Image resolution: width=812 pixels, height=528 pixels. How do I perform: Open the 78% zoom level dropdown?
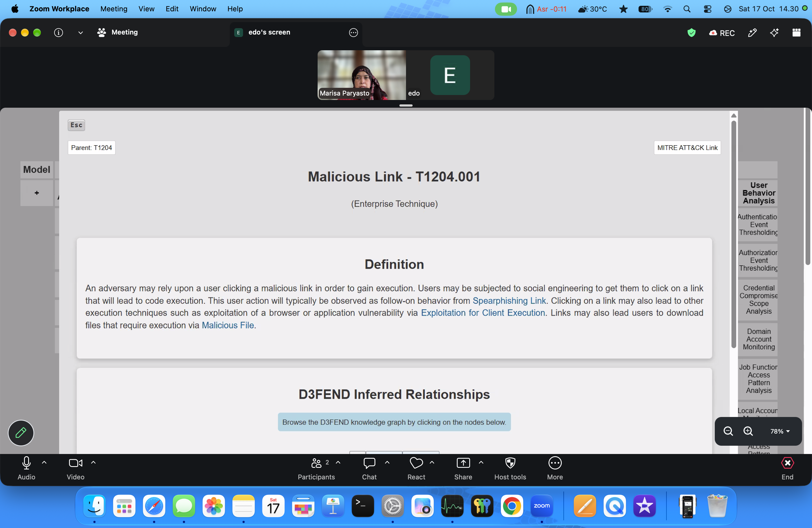pyautogui.click(x=780, y=431)
